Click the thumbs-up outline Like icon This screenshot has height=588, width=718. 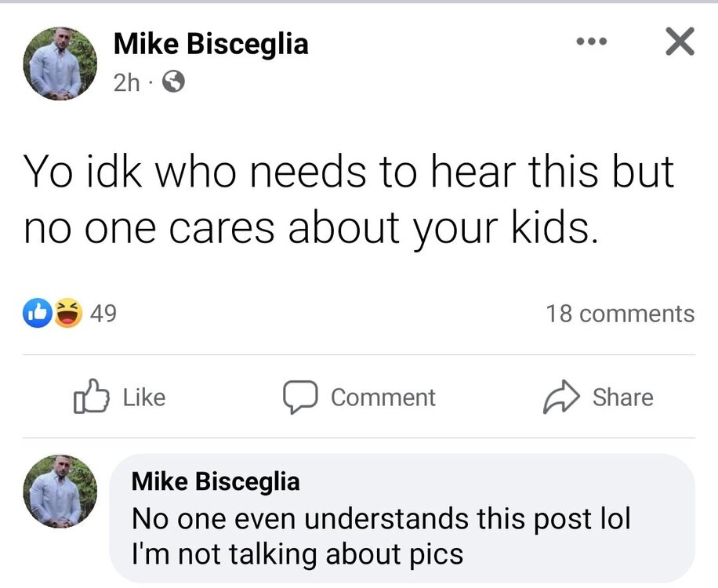pos(89,397)
